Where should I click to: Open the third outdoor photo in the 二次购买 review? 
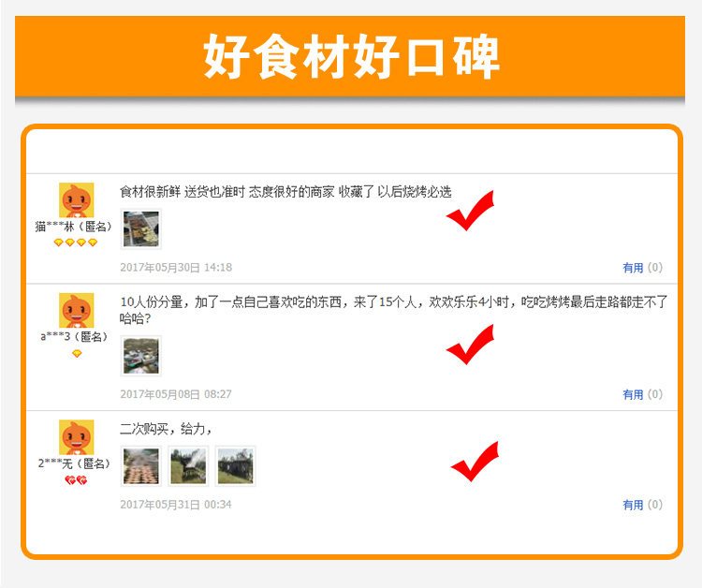pos(236,465)
